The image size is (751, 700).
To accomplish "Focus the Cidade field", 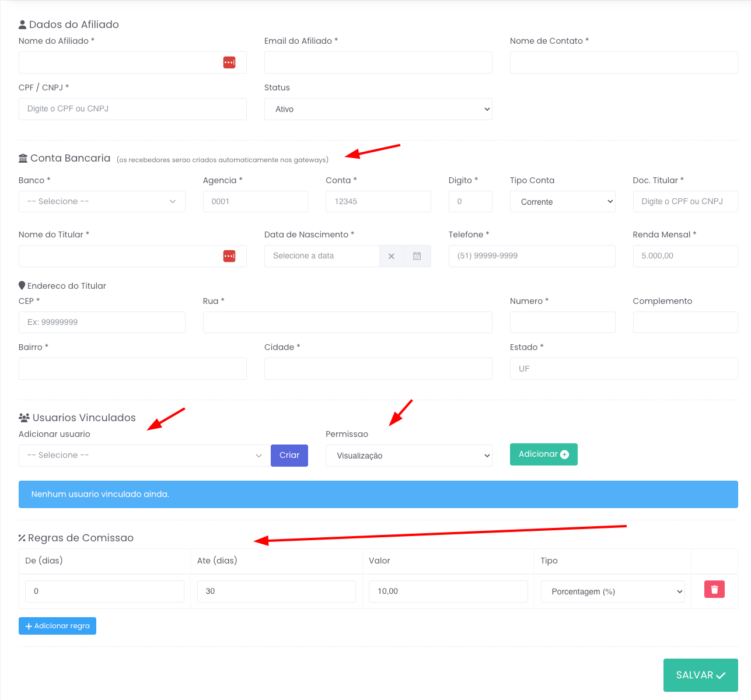I will coord(378,369).
